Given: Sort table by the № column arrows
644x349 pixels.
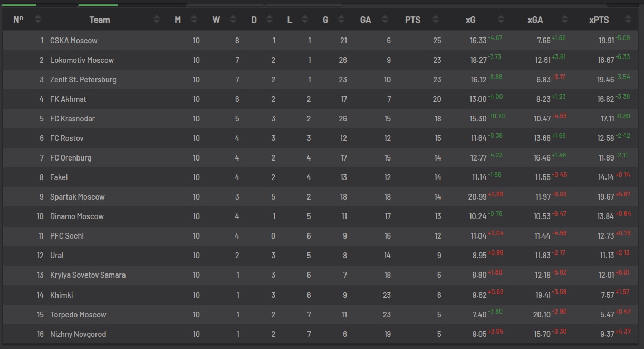Looking at the screenshot, I should (37, 20).
